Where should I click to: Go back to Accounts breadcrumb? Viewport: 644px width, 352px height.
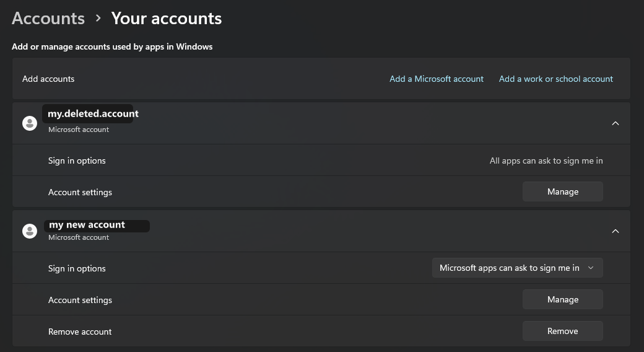48,19
